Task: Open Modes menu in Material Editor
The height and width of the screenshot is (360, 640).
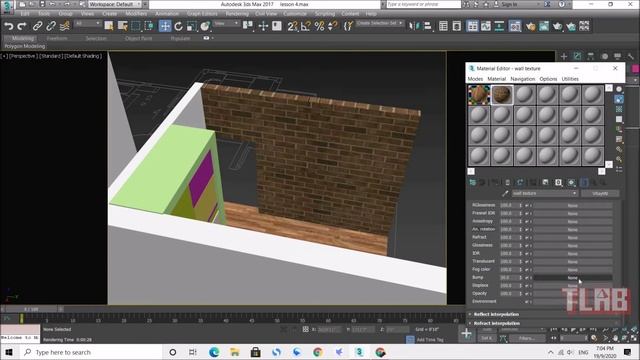Action: (x=475, y=79)
